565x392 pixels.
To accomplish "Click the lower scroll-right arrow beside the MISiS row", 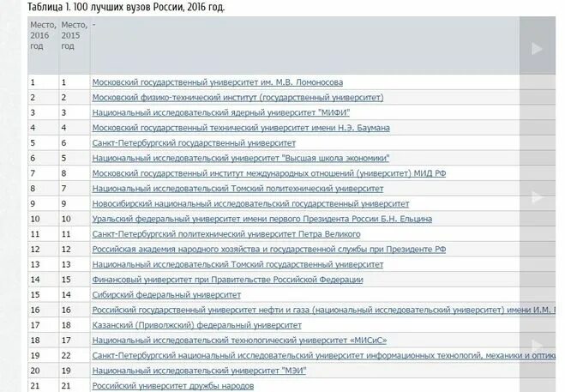I will tap(537, 346).
